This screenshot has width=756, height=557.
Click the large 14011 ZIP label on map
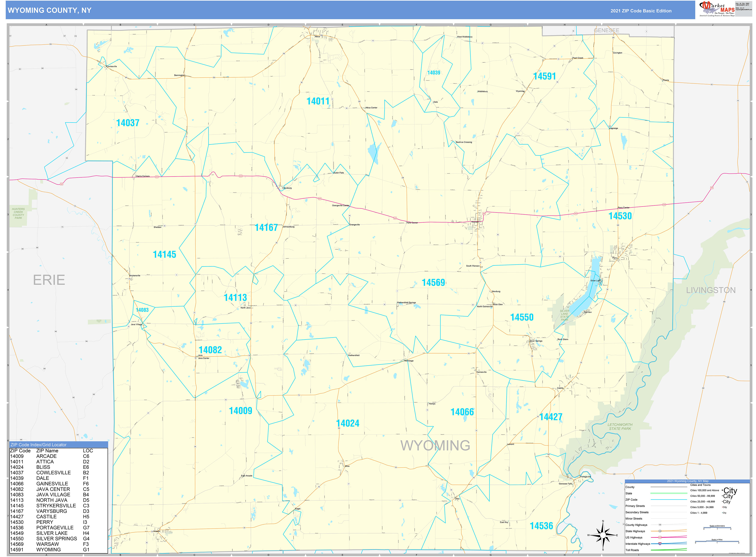318,101
